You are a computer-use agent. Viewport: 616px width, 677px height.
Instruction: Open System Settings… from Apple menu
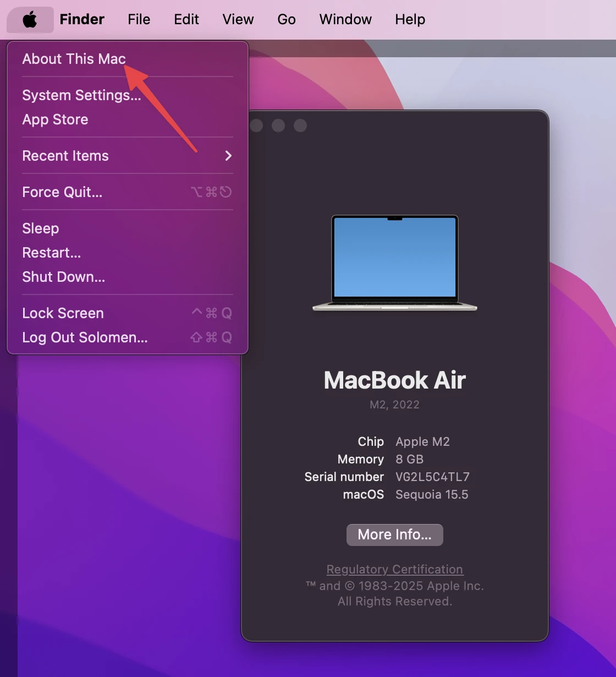(128, 95)
